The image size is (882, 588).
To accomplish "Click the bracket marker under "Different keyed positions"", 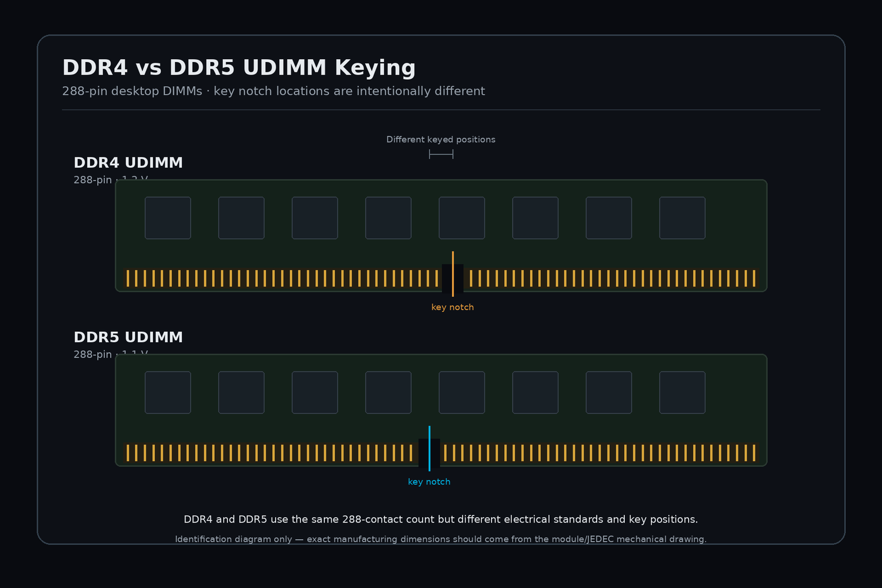I will pos(441,154).
